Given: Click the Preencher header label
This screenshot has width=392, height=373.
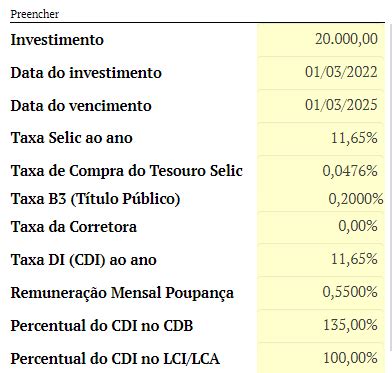Looking at the screenshot, I should 35,14.
